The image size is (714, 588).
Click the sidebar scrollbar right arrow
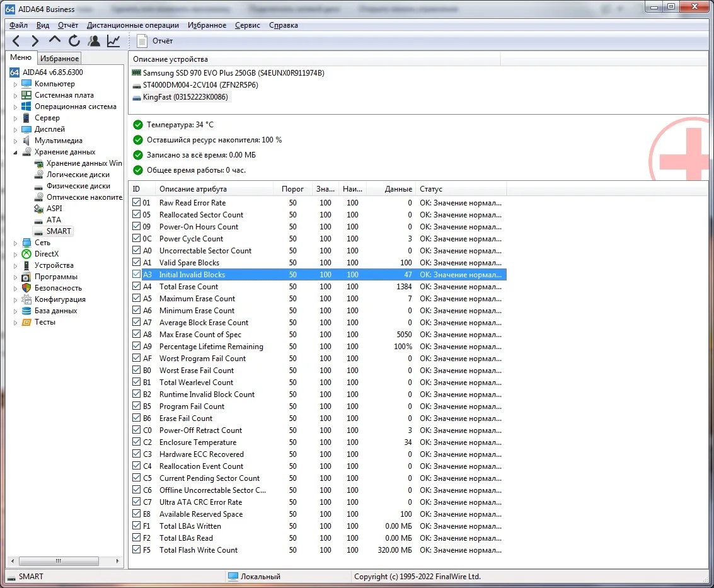pyautogui.click(x=117, y=561)
